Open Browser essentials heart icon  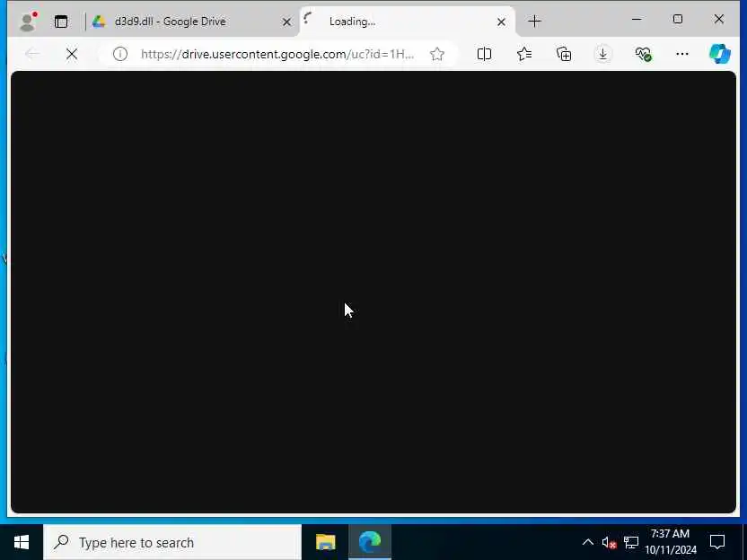pos(643,54)
